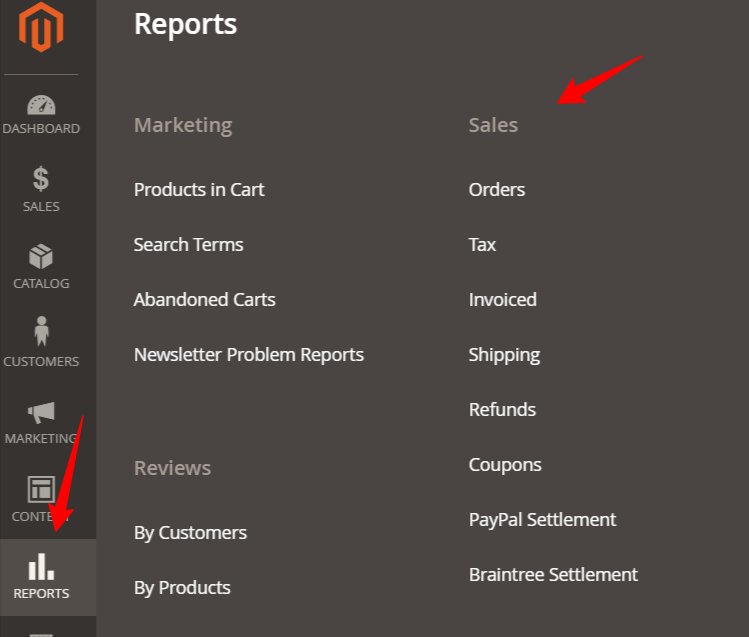Open reviews By Customers report

click(190, 533)
